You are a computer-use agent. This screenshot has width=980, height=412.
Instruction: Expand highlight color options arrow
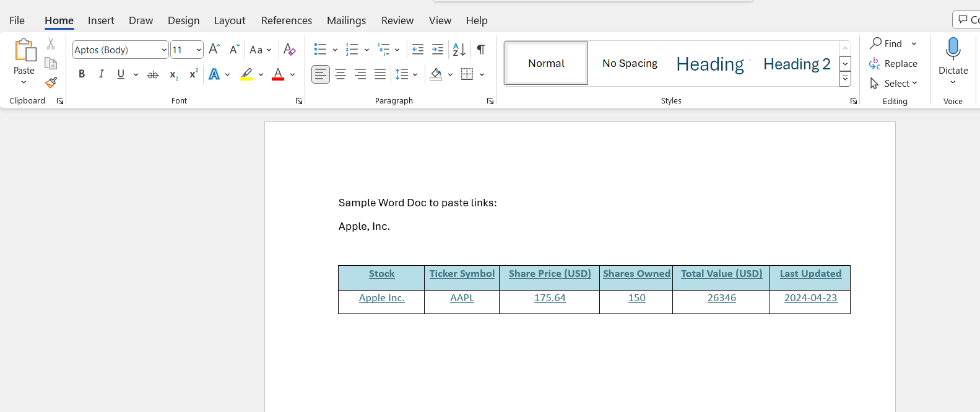click(x=261, y=75)
